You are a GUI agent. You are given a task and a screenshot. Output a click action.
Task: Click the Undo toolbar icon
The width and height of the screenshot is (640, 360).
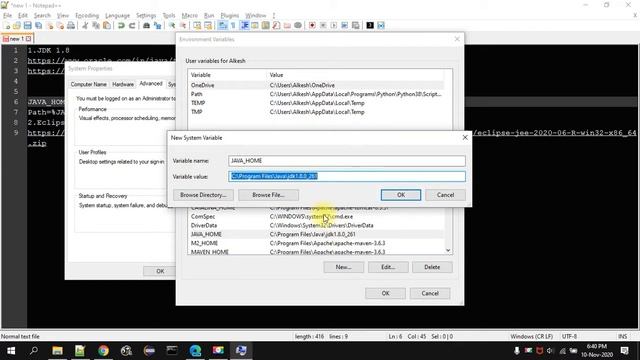[x=121, y=25]
